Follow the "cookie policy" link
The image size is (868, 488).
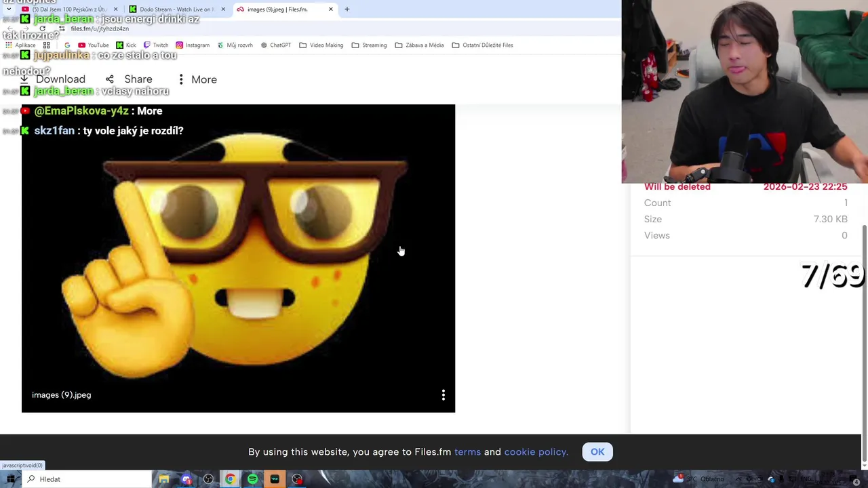coord(536,452)
